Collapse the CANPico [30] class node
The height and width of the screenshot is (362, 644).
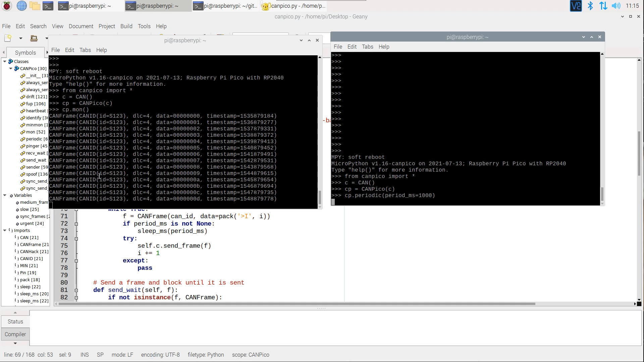11,68
